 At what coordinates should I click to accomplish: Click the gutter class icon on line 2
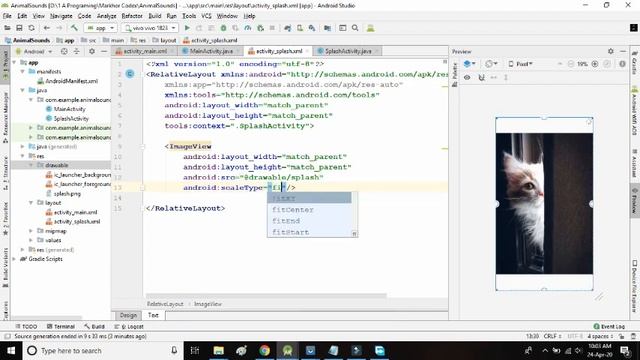tap(130, 74)
